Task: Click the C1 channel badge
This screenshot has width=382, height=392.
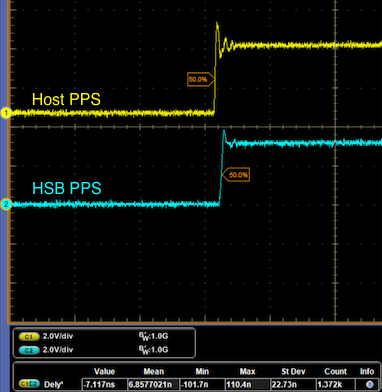Action: [x=29, y=336]
